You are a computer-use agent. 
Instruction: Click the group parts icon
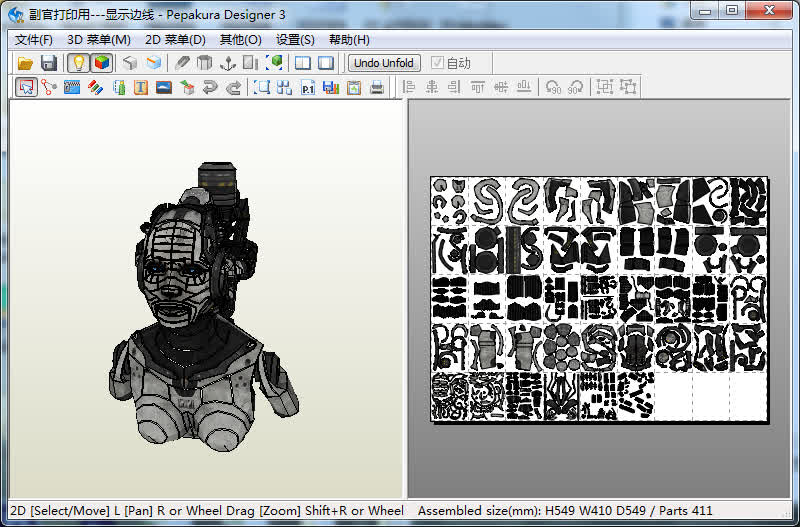click(x=605, y=87)
